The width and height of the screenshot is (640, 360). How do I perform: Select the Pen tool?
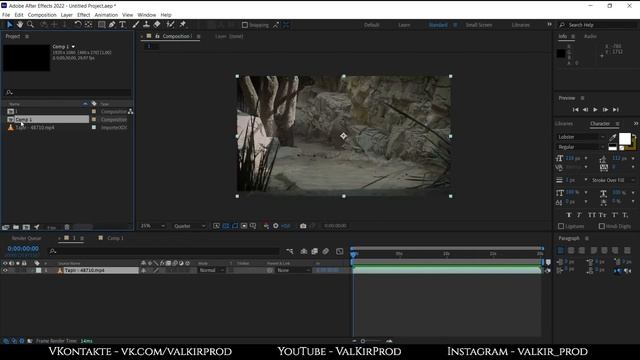tap(112, 25)
